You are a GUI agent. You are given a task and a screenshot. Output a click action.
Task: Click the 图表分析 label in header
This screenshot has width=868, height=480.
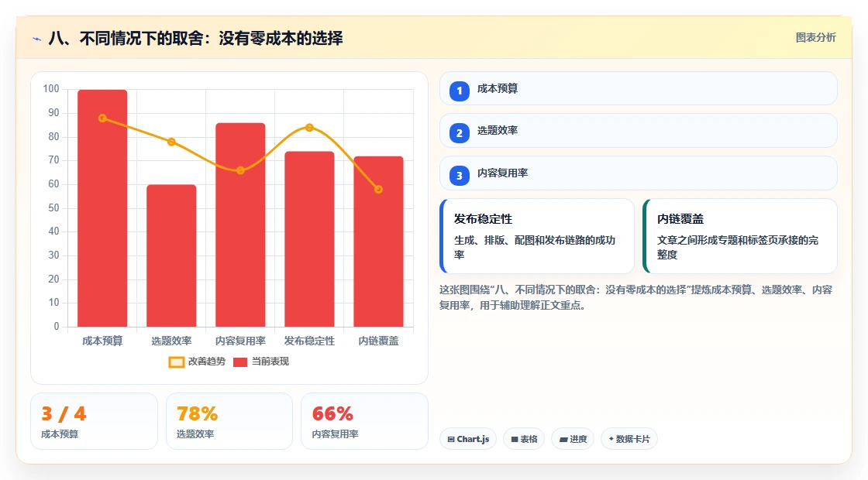click(x=815, y=38)
